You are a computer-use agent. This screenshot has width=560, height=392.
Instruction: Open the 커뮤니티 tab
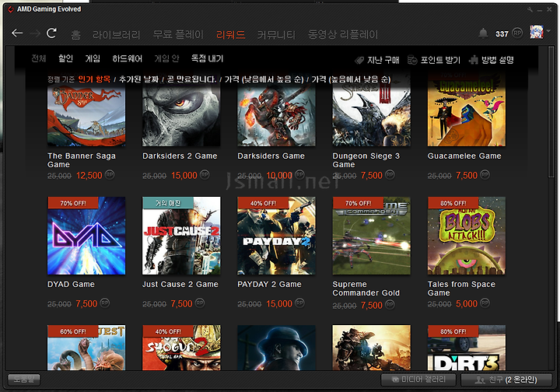click(276, 35)
